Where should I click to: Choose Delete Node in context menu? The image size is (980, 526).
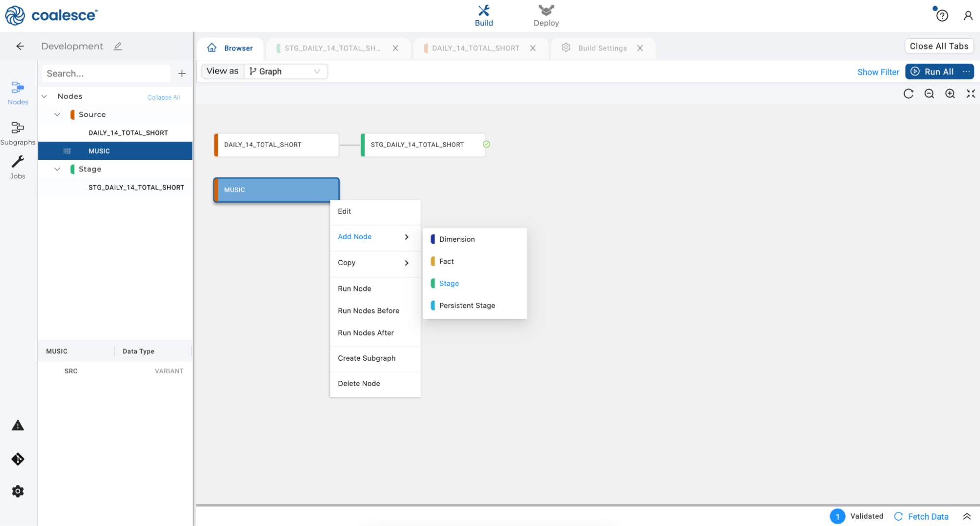pos(359,383)
